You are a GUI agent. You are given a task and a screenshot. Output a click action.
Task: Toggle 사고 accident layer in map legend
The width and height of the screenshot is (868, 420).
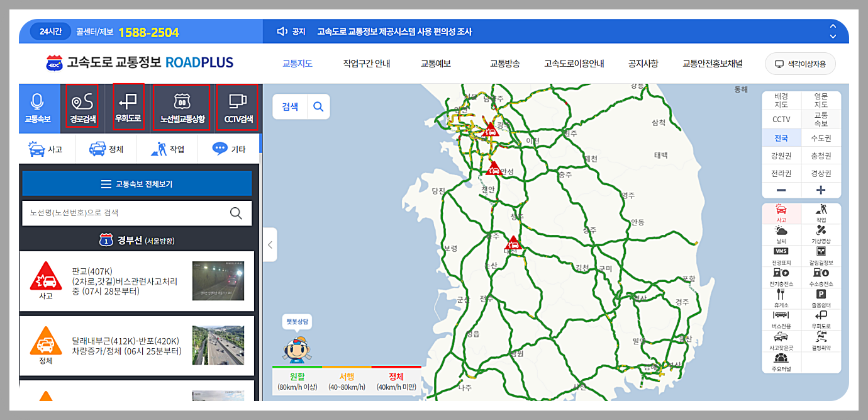point(781,213)
